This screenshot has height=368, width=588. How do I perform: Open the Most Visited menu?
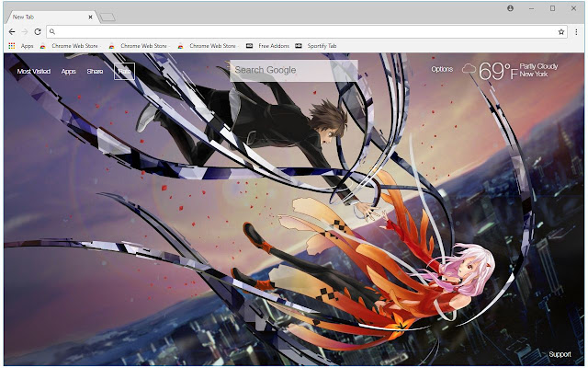click(34, 72)
